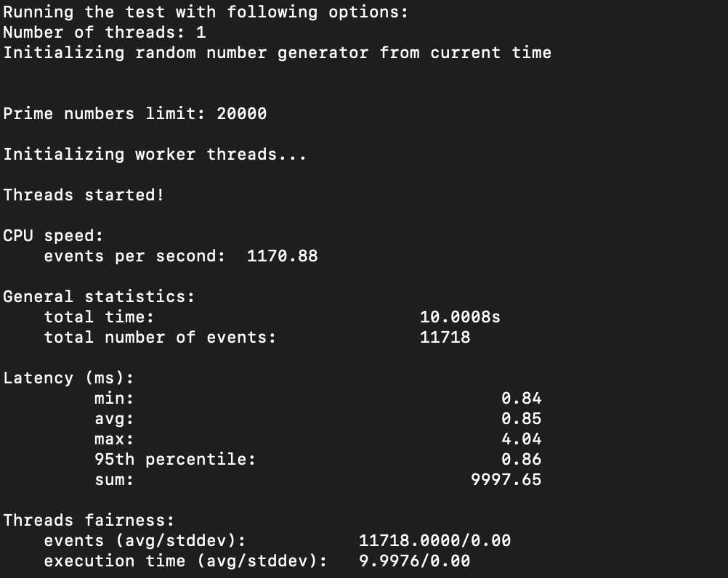Click the events per second value 1170.88
The width and height of the screenshot is (728, 578).
(282, 256)
